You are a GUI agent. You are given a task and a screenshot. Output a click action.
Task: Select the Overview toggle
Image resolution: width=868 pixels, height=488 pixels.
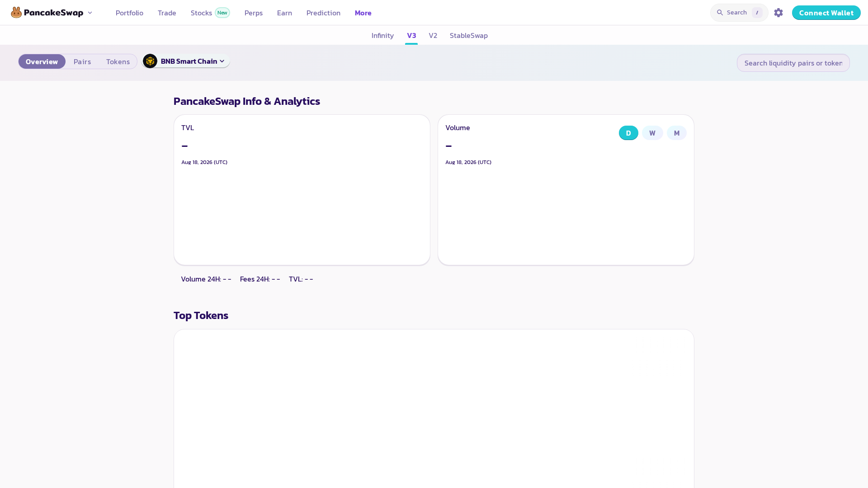42,61
